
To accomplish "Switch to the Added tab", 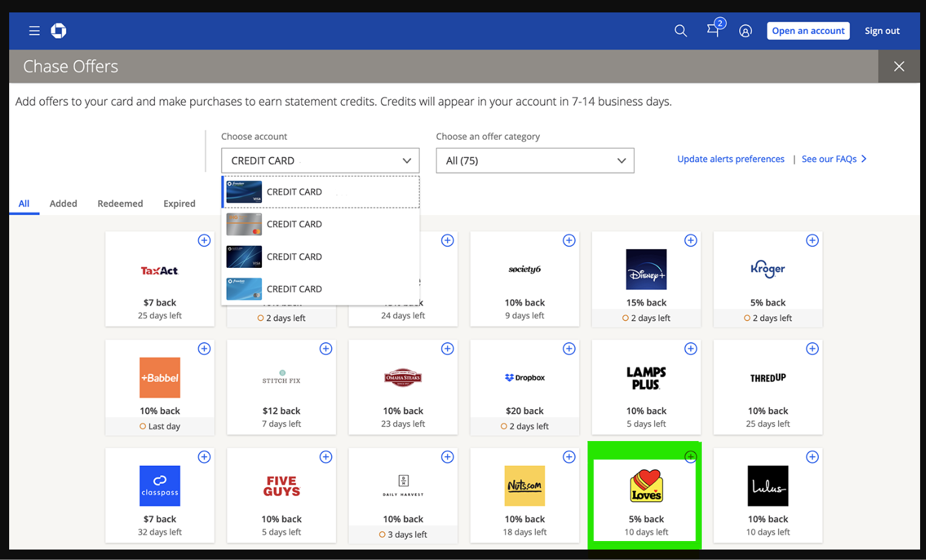I will pyautogui.click(x=63, y=204).
